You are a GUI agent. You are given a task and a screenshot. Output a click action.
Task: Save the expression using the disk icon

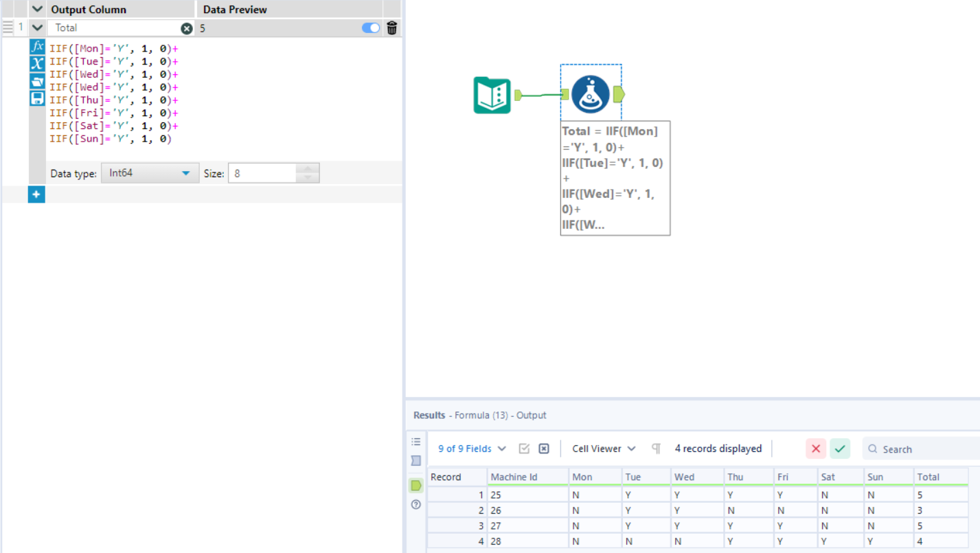36,98
